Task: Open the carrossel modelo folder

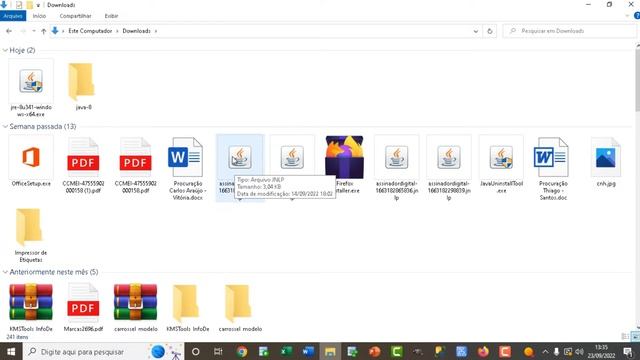Action: pyautogui.click(x=240, y=307)
